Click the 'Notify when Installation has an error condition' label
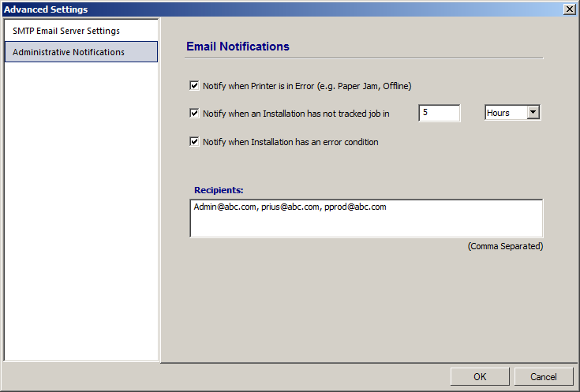Screen dimensions: 580x392 click(x=290, y=142)
